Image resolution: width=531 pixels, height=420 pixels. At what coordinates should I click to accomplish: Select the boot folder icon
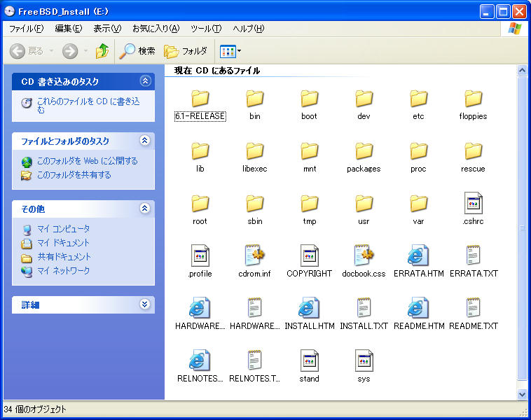[x=309, y=99]
